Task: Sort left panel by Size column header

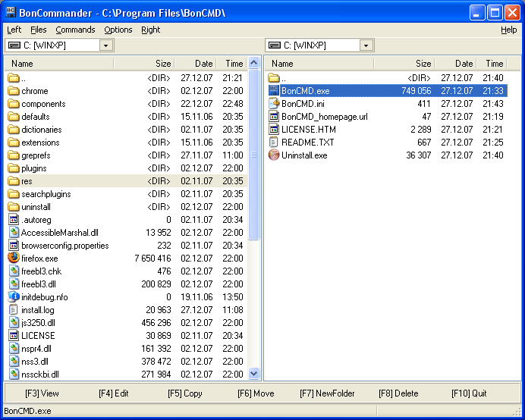Action: [x=144, y=63]
